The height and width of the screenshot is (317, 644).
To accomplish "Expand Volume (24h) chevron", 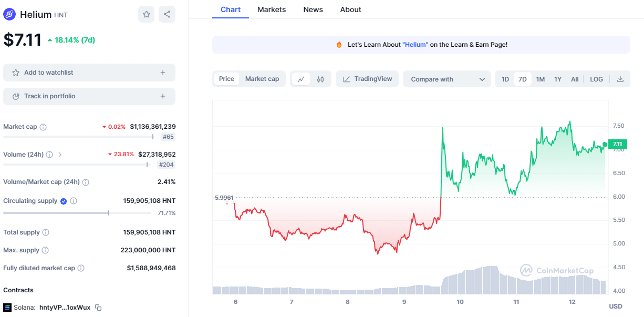I will pos(60,155).
